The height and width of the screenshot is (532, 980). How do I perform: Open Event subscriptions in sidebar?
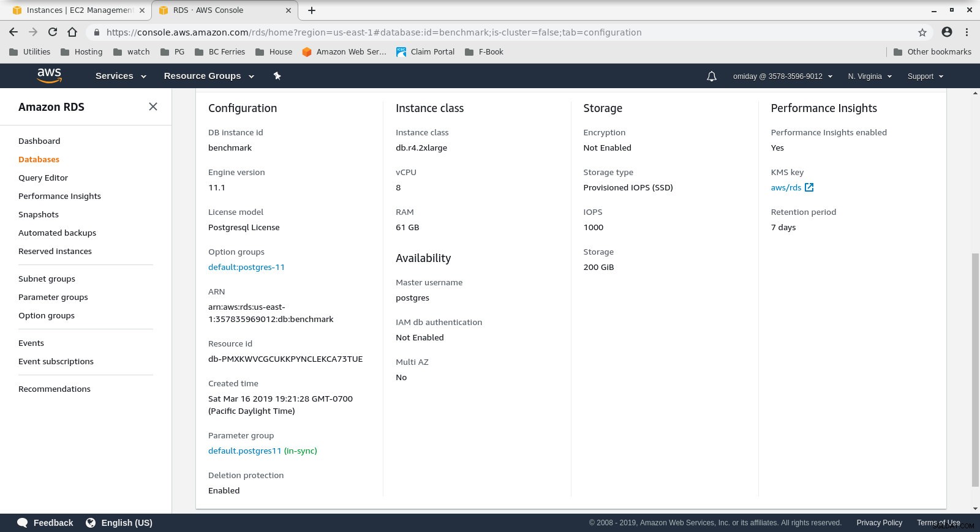coord(56,361)
